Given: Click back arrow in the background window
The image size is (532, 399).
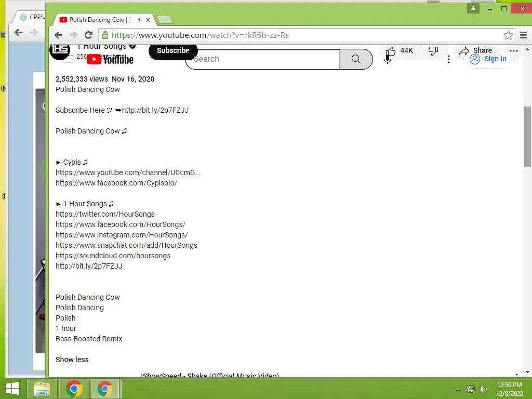Looking at the screenshot, I should click(x=18, y=33).
